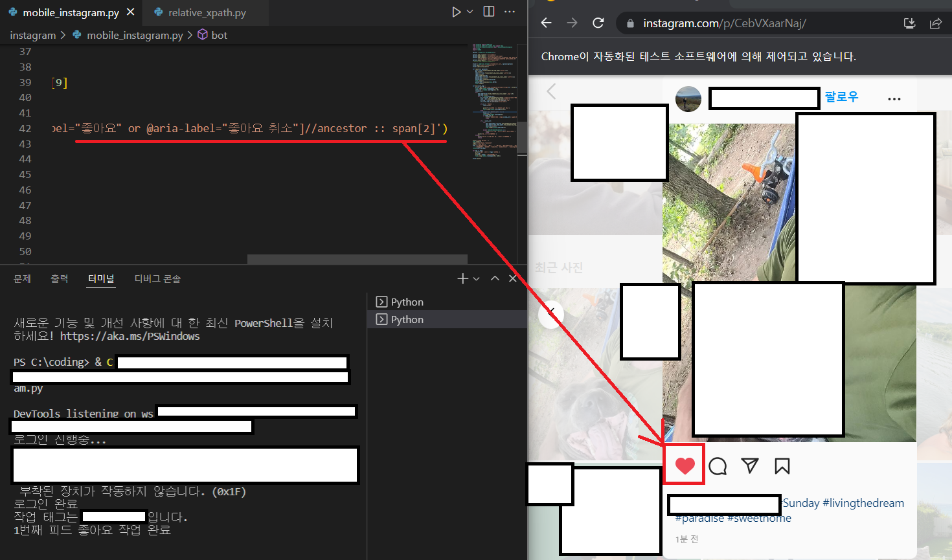
Task: Click the #sweethome hashtag
Action: pyautogui.click(x=759, y=519)
